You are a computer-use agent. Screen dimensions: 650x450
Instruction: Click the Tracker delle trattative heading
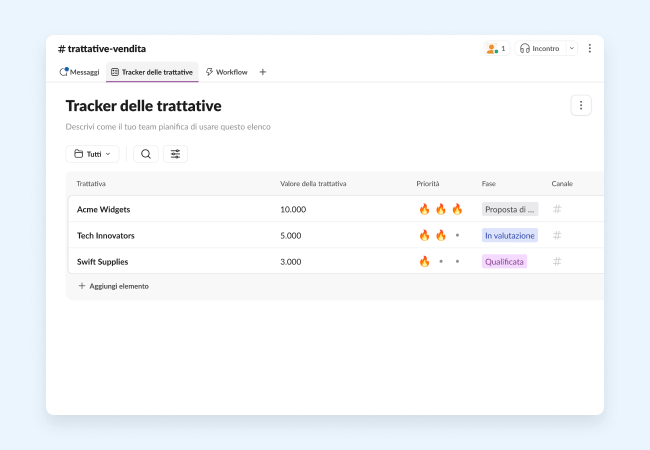click(x=143, y=106)
